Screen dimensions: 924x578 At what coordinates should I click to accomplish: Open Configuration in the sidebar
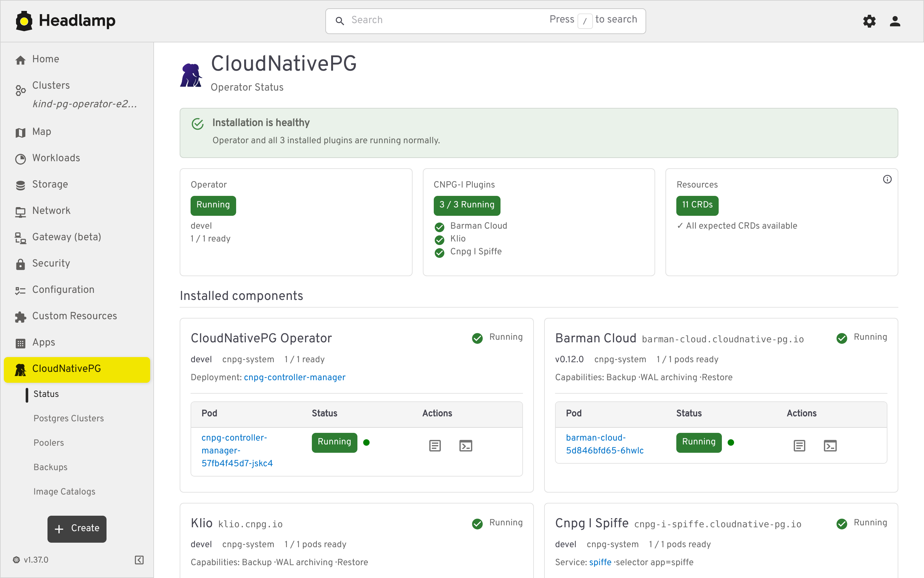click(77, 290)
